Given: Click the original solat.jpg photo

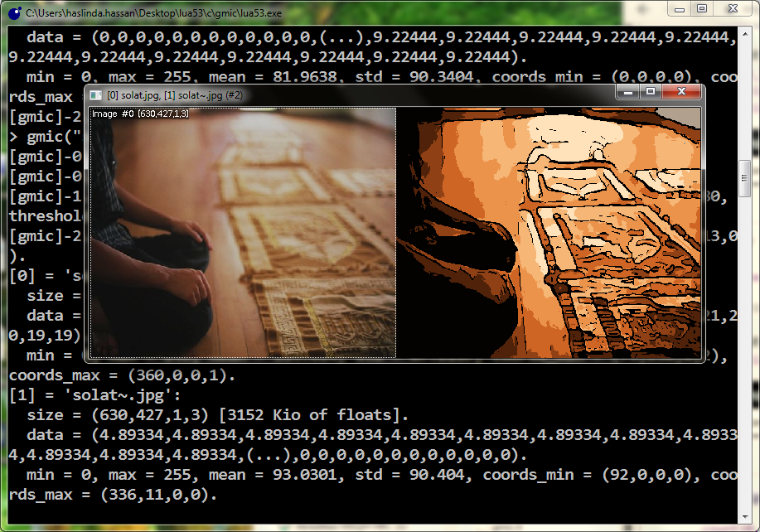Looking at the screenshot, I should (243, 233).
